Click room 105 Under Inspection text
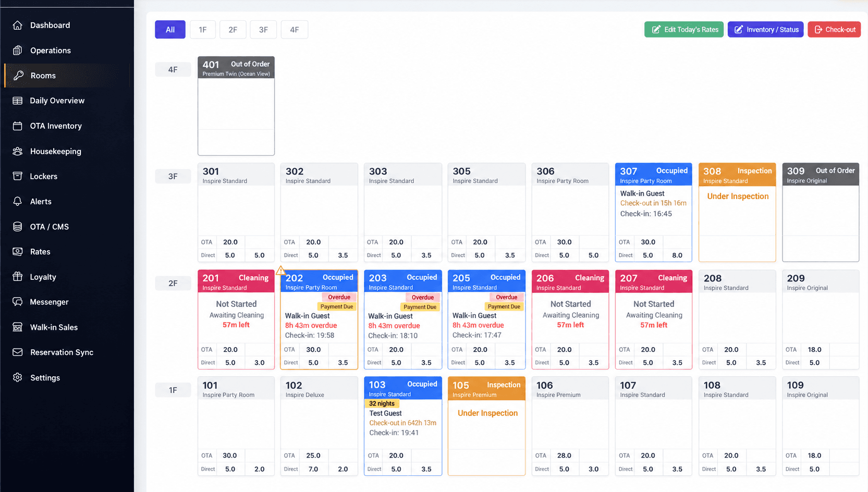The width and height of the screenshot is (868, 492). (488, 413)
